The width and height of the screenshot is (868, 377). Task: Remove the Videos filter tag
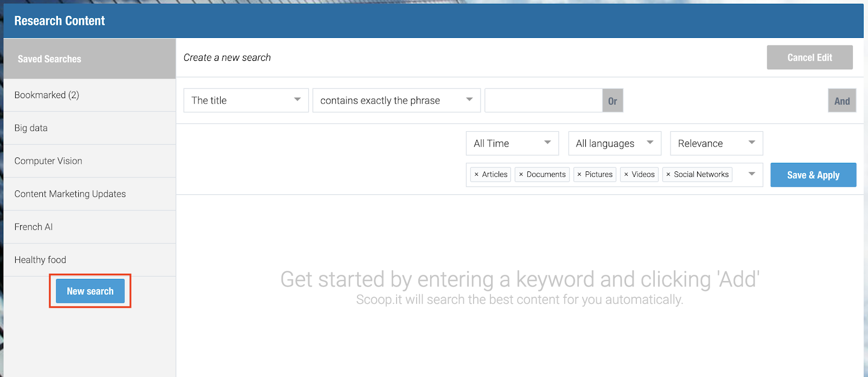(x=626, y=175)
